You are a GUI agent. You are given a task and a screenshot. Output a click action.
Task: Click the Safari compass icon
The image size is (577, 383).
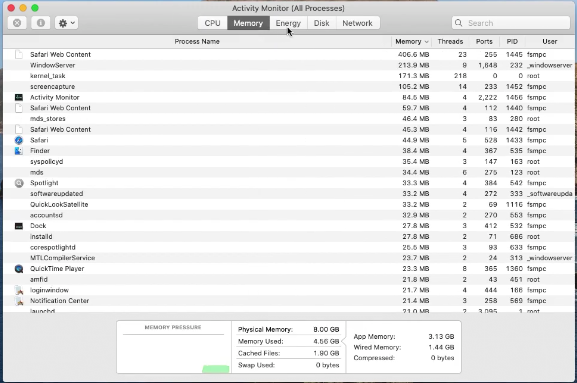coord(19,140)
